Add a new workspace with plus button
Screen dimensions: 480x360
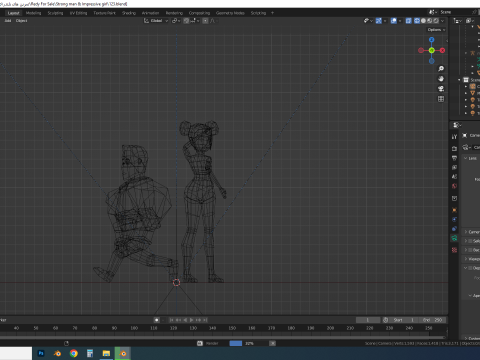(272, 13)
